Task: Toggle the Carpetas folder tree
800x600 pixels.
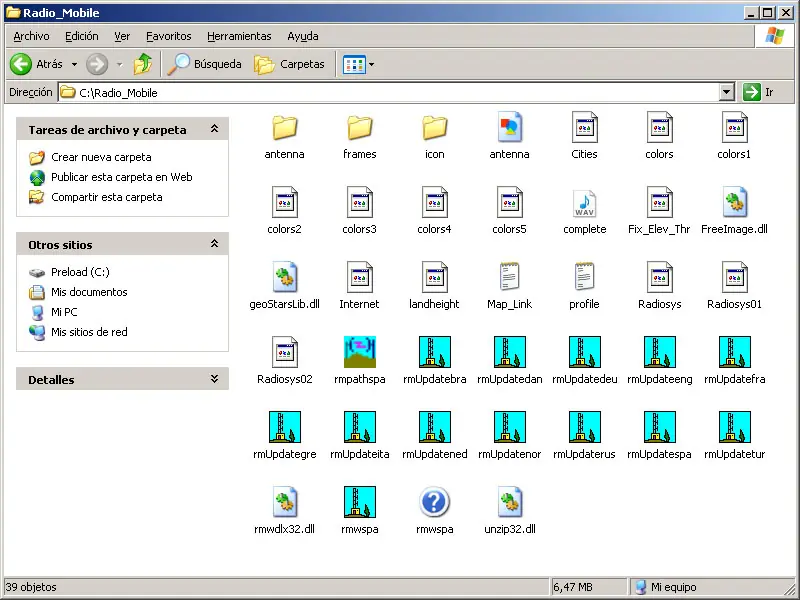Action: pyautogui.click(x=289, y=64)
